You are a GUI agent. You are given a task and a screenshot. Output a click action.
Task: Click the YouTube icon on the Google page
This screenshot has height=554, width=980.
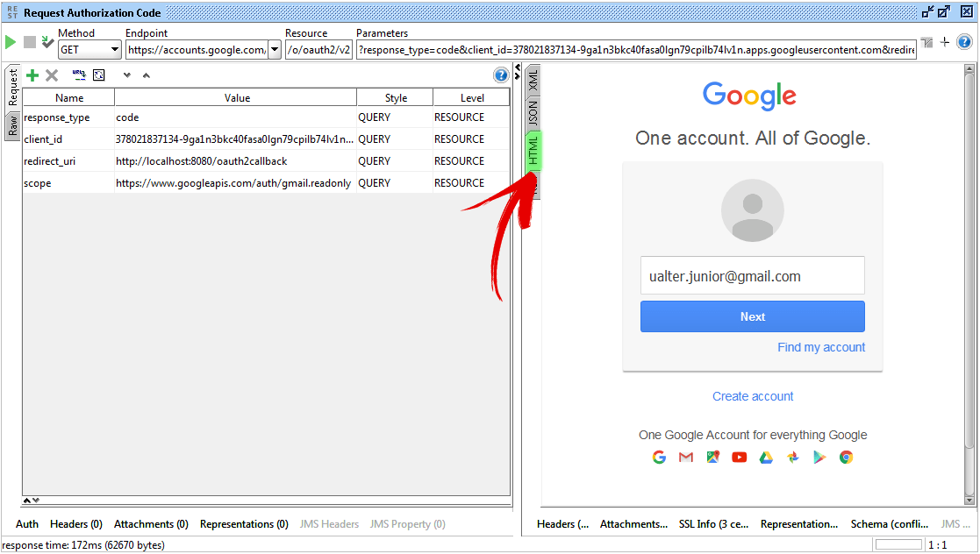pyautogui.click(x=739, y=457)
